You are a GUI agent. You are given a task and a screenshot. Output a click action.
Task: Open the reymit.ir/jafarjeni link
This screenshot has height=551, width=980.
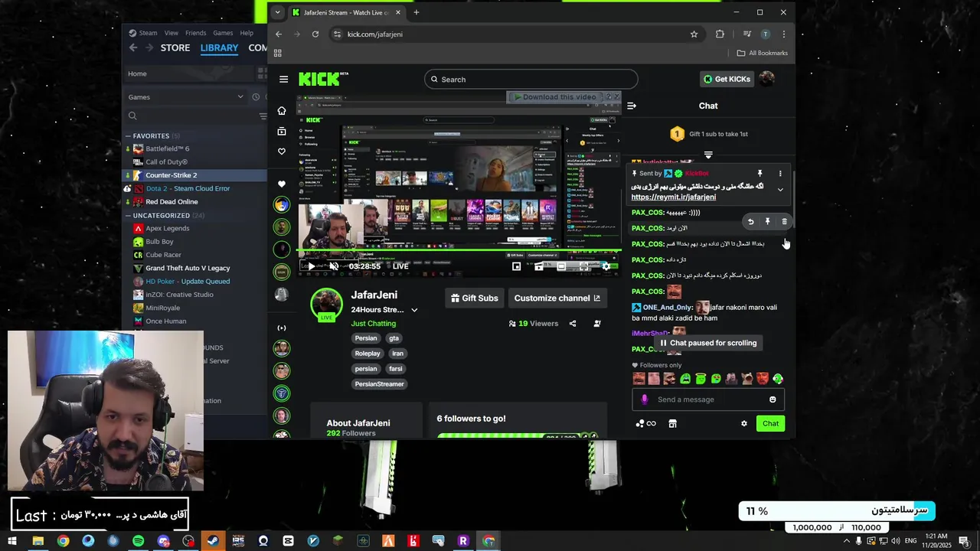click(x=674, y=197)
